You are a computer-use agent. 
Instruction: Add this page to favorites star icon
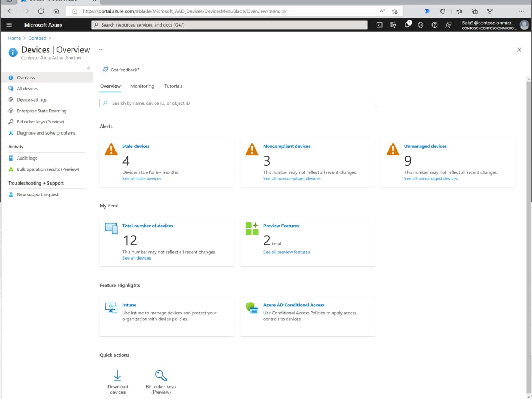coord(395,11)
